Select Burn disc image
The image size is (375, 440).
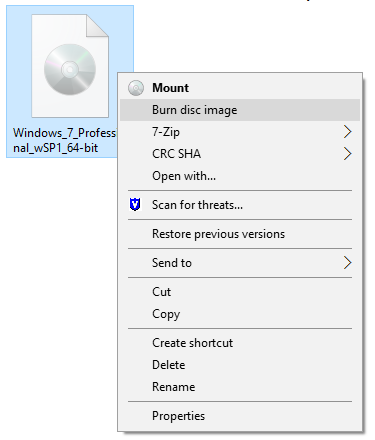[240, 110]
